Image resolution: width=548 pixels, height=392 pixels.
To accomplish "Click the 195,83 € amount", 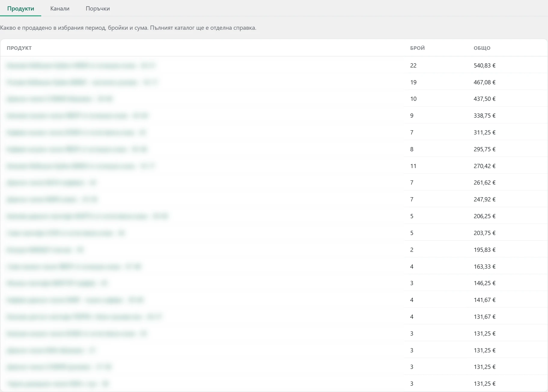I will pos(485,250).
